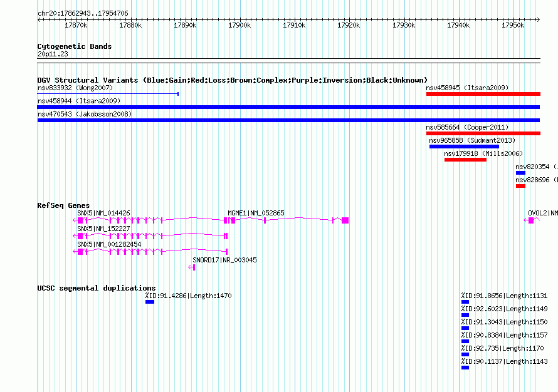Click the SNORD17|NR_003045 gene label
The width and height of the screenshot is (558, 392).
pos(224,260)
